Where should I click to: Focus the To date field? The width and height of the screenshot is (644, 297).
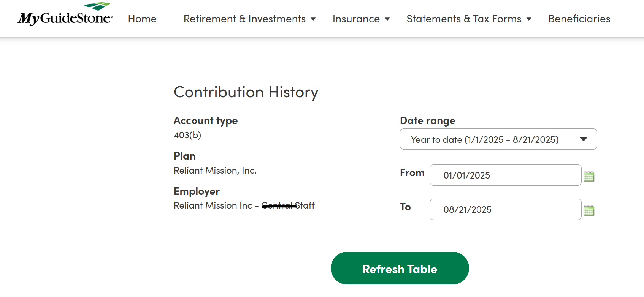(505, 209)
